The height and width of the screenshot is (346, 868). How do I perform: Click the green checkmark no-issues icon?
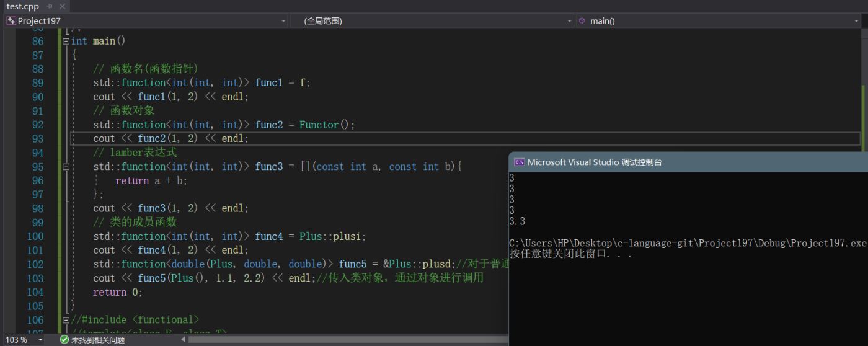(x=64, y=340)
